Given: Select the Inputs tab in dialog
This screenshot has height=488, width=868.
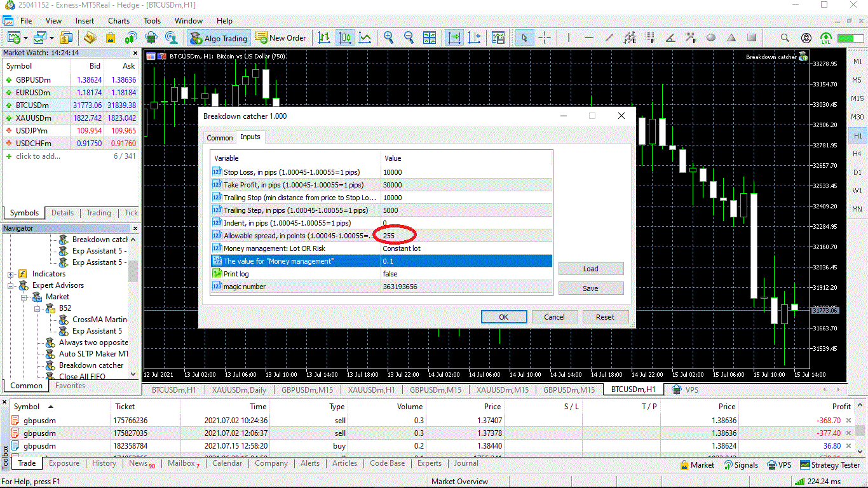Looking at the screenshot, I should pyautogui.click(x=250, y=137).
